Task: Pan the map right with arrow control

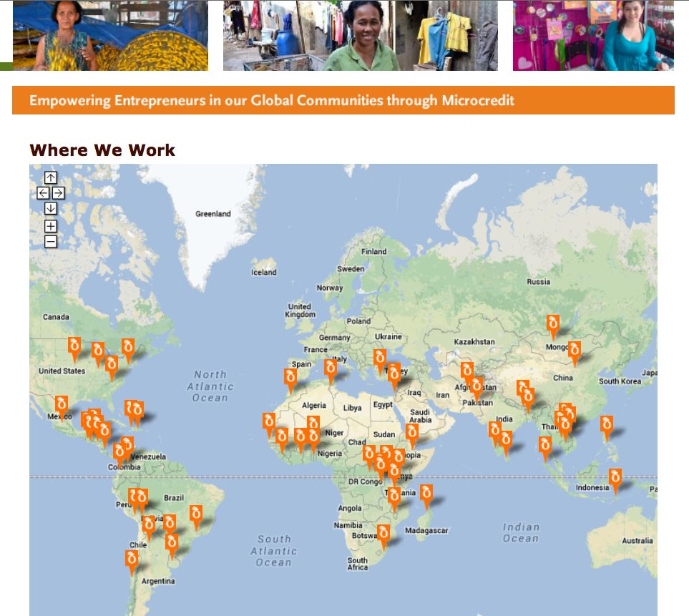Action: 59,193
